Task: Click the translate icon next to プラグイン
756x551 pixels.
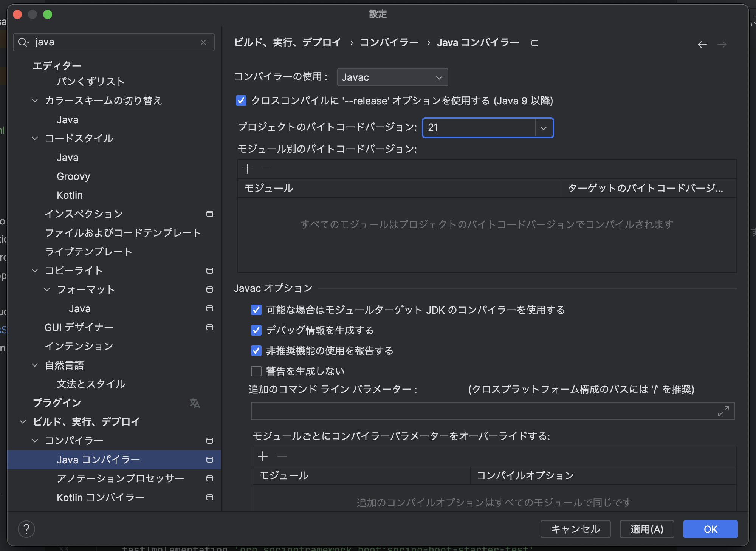Action: click(195, 404)
